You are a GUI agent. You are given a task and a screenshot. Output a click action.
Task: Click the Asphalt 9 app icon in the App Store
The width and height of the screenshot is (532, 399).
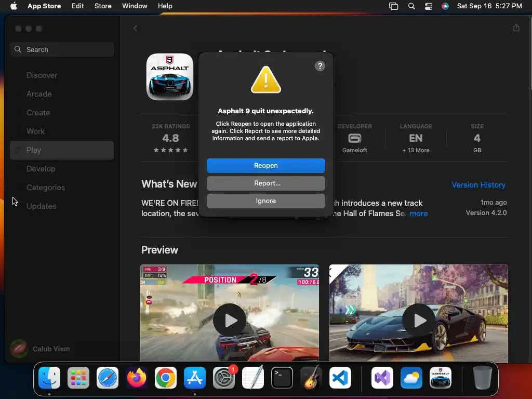(x=170, y=77)
